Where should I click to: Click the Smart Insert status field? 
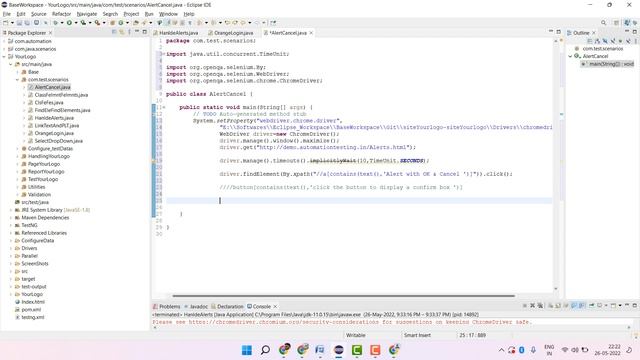click(417, 335)
